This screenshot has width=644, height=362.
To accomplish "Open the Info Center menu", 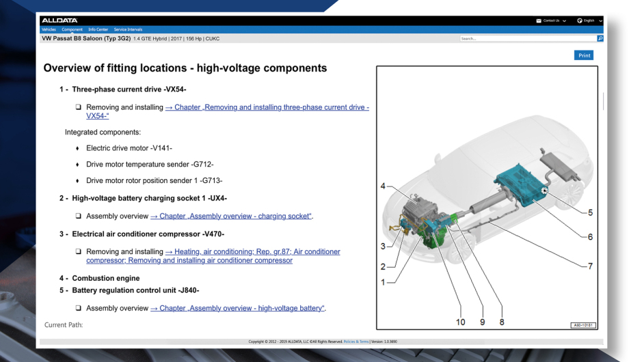I will click(98, 29).
